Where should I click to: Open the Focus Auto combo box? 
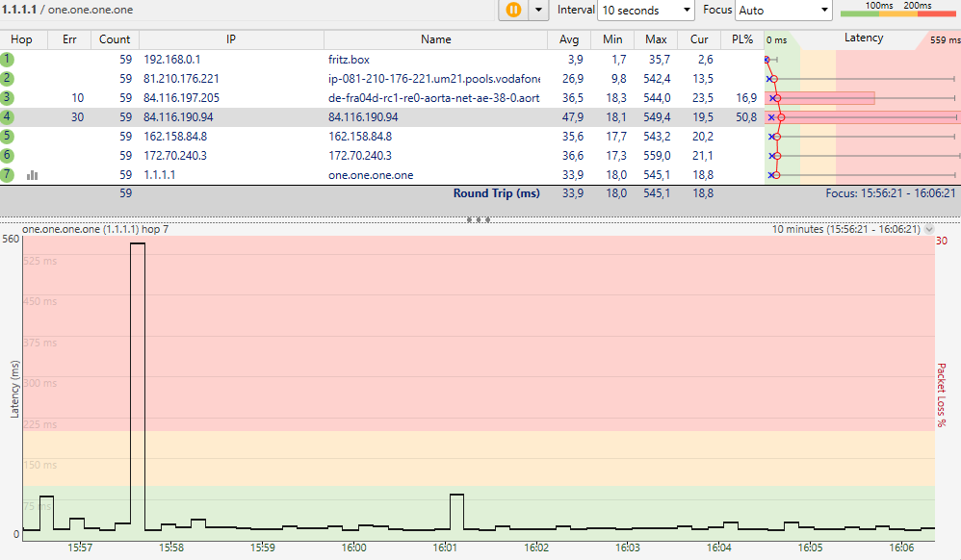pos(783,10)
